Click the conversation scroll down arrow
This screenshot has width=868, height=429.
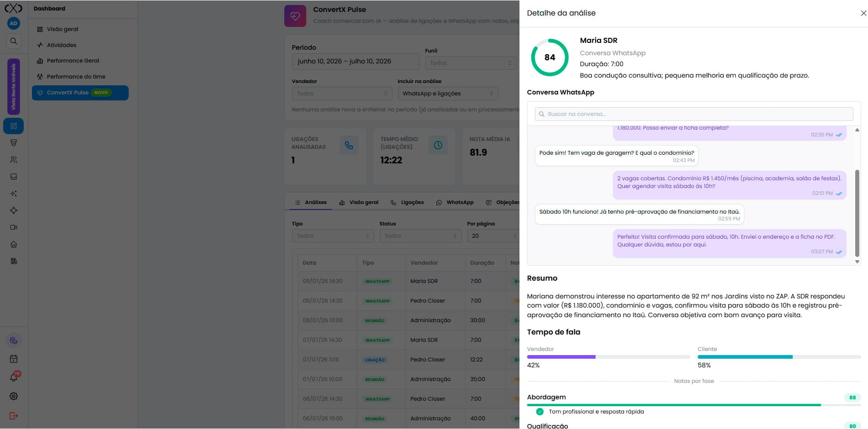tap(857, 262)
